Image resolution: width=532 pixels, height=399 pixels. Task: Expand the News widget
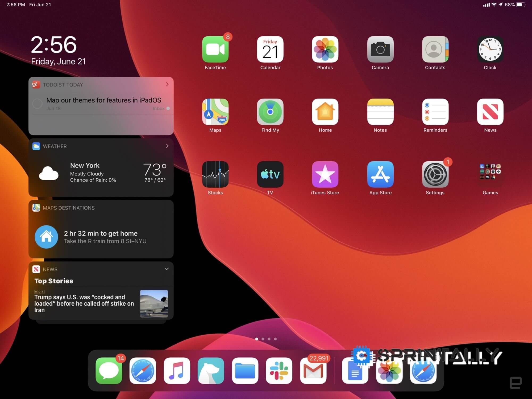pyautogui.click(x=167, y=269)
